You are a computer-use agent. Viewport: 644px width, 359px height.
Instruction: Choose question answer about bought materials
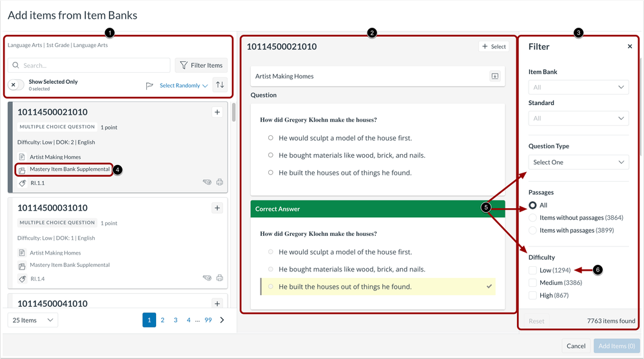click(271, 155)
